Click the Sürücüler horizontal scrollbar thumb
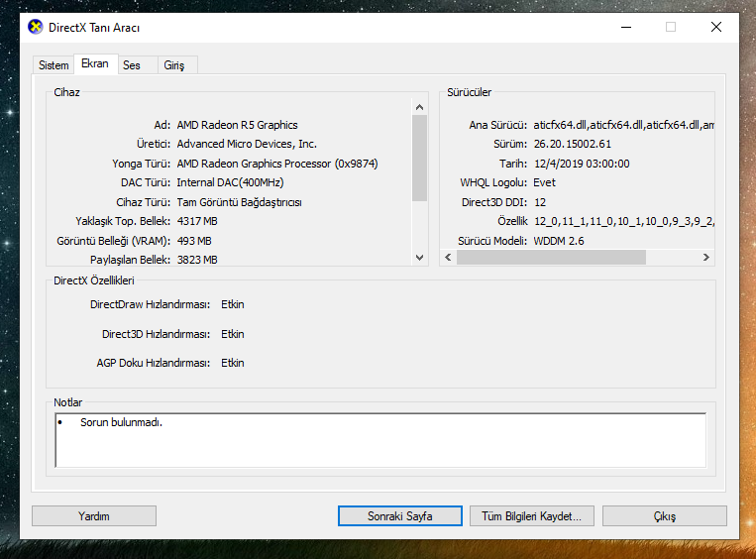The image size is (756, 559). click(551, 257)
